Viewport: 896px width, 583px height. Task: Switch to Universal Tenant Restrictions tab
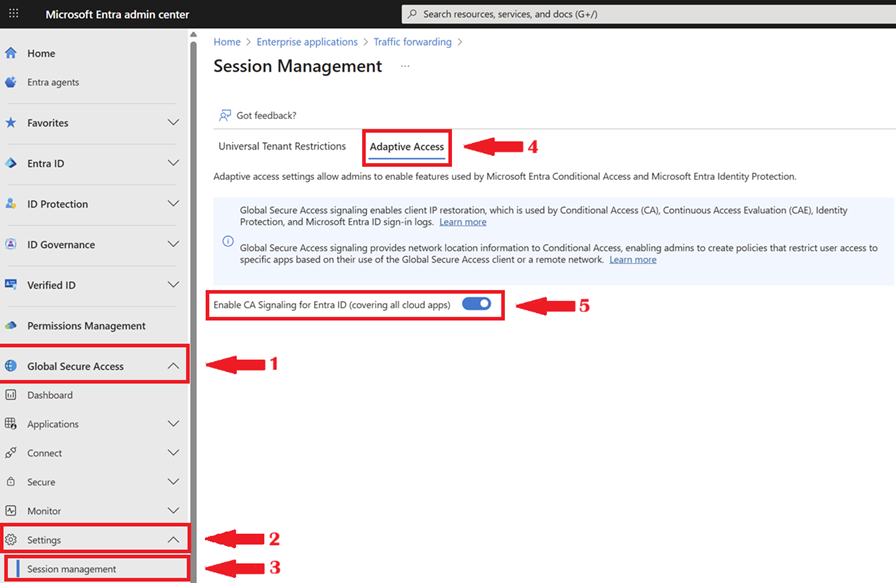(282, 146)
